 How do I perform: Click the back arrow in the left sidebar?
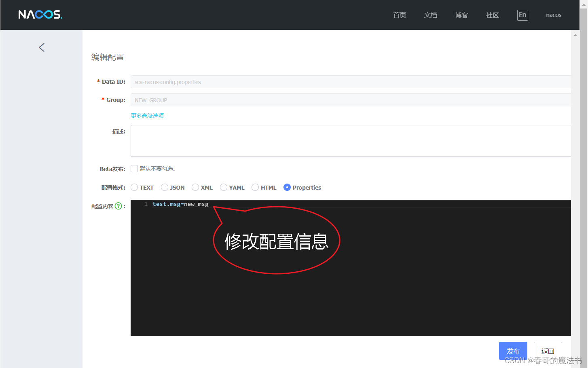[41, 47]
